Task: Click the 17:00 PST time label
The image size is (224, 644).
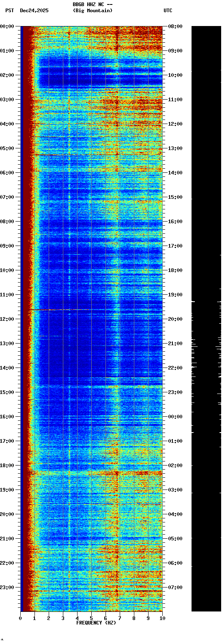Action: point(7,441)
